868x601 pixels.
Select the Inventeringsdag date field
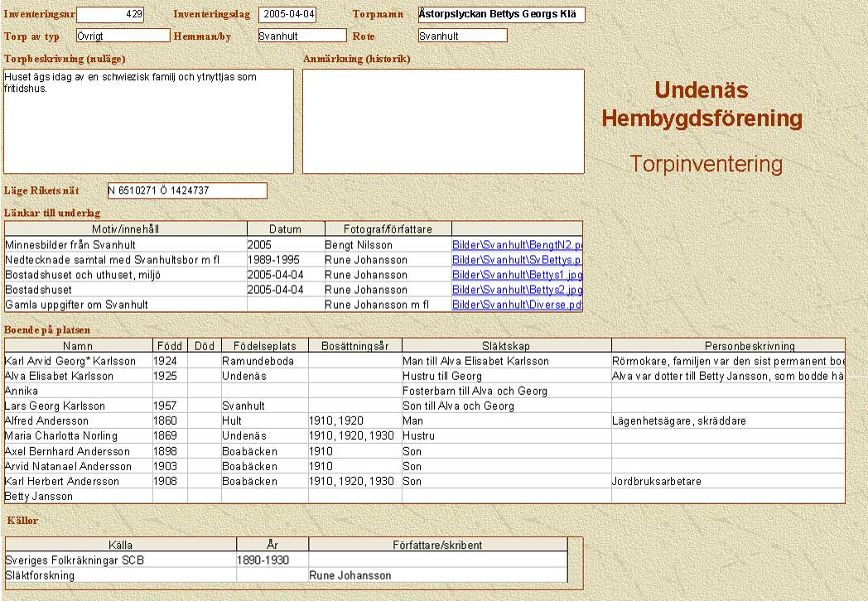[287, 14]
